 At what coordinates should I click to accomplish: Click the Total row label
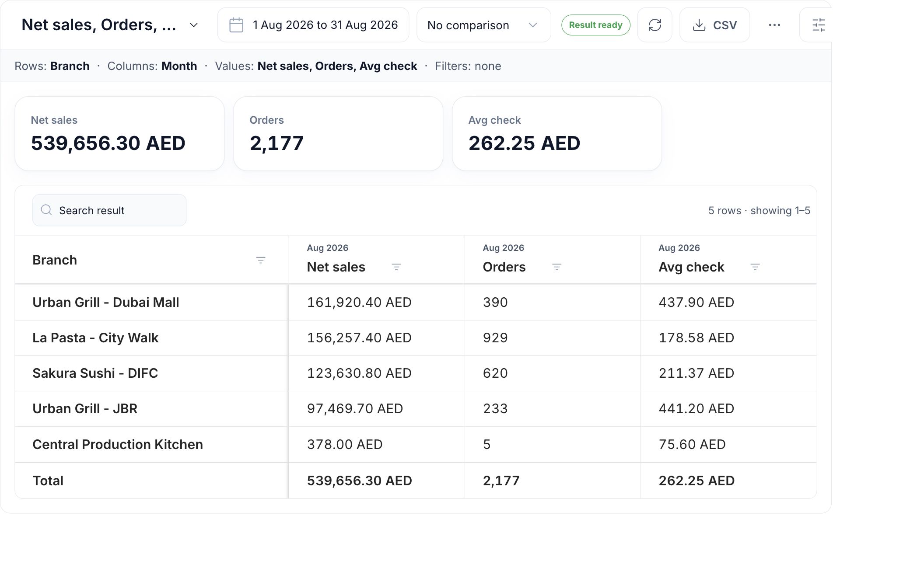[x=48, y=481]
